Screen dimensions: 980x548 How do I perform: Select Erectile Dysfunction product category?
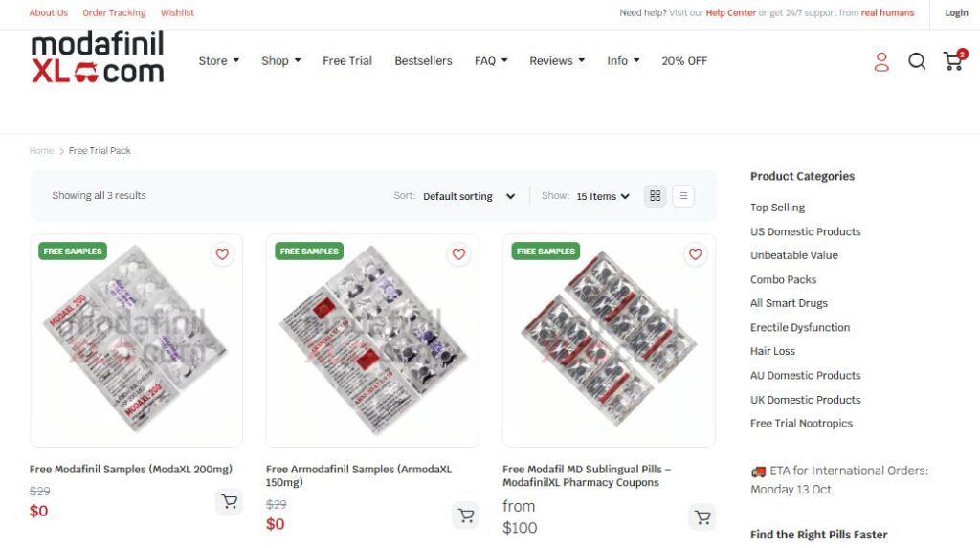pyautogui.click(x=800, y=327)
